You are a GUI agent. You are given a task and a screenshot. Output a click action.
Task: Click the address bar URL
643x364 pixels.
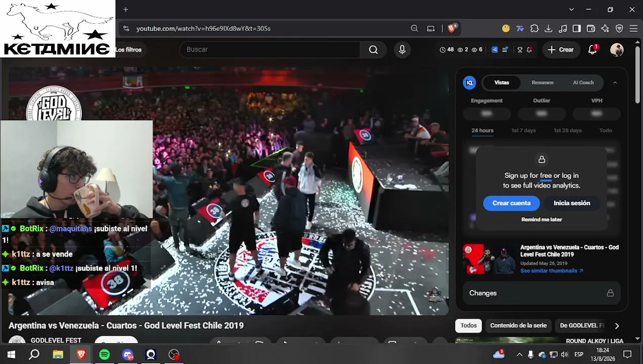coord(203,28)
